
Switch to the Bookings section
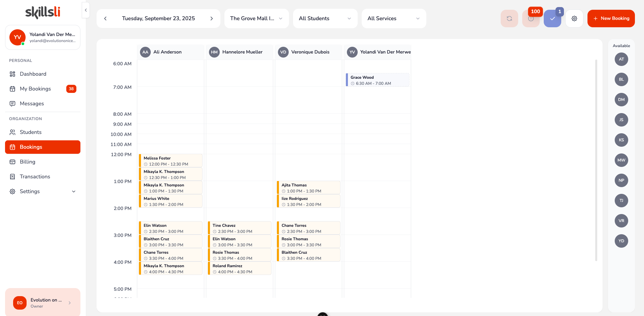coord(31,147)
